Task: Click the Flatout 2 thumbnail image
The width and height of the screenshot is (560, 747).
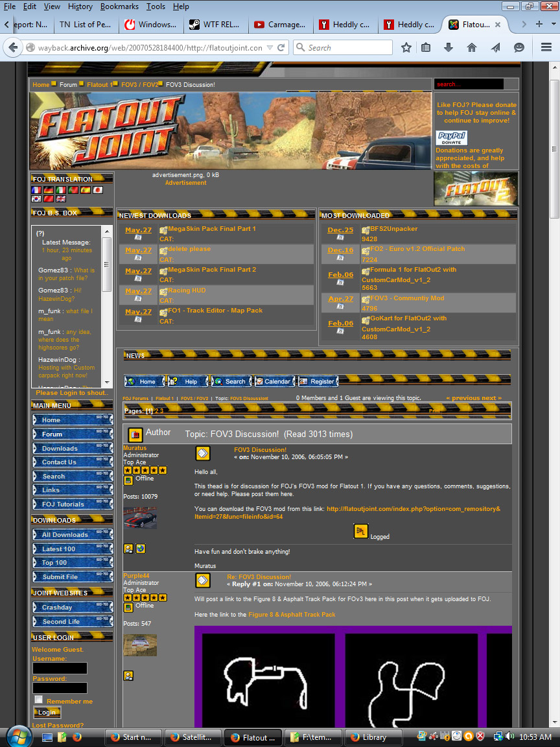Action: point(476,189)
